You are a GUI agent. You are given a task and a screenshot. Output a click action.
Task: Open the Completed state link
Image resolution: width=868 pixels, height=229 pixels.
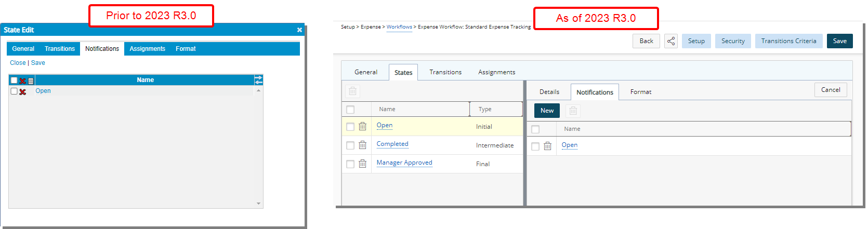coord(392,144)
